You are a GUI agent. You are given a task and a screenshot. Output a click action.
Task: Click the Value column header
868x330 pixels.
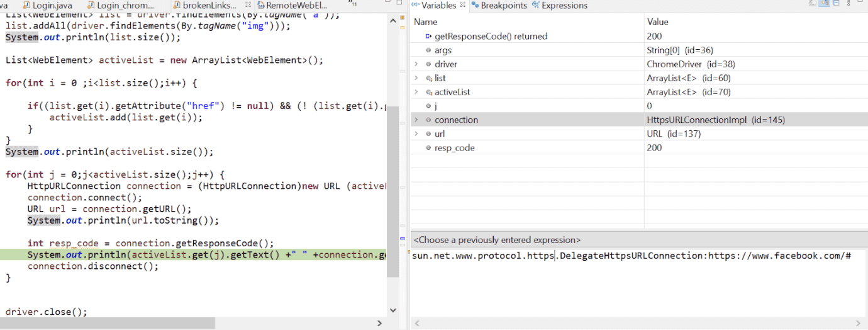pos(657,22)
